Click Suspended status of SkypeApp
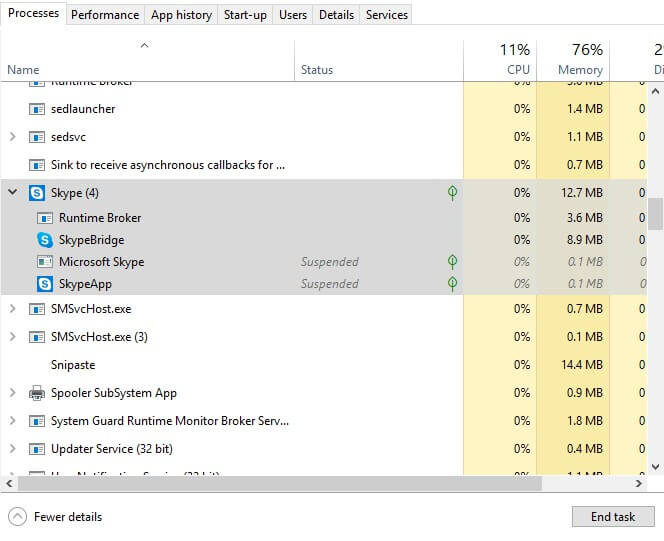 (329, 284)
